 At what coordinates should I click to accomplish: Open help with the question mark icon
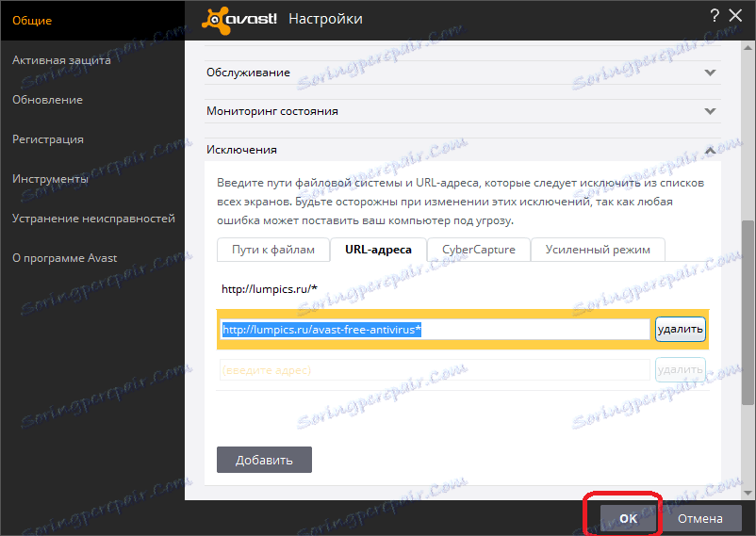click(715, 16)
